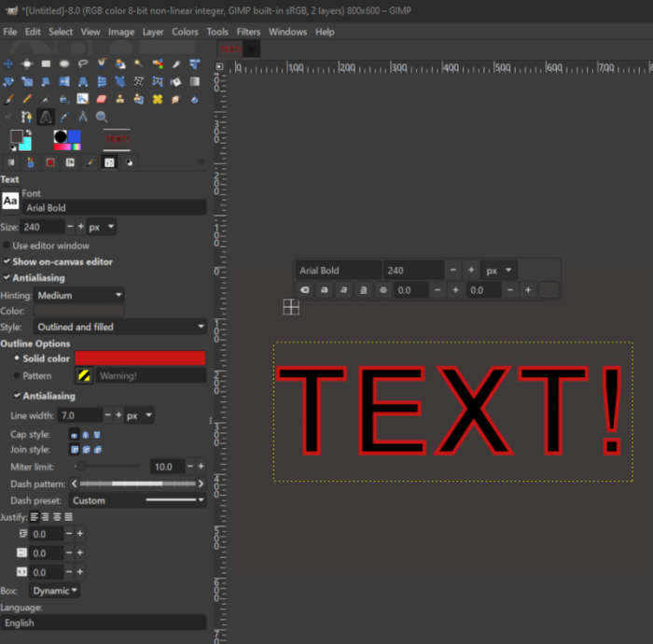Open the Colors menu
The height and width of the screenshot is (644, 653).
185,32
